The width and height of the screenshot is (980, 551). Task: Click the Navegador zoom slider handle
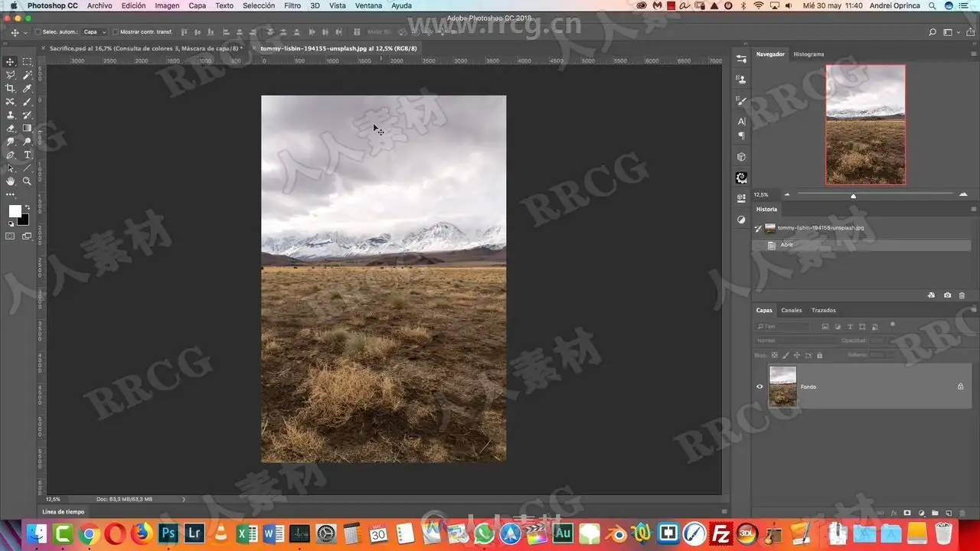pos(853,195)
